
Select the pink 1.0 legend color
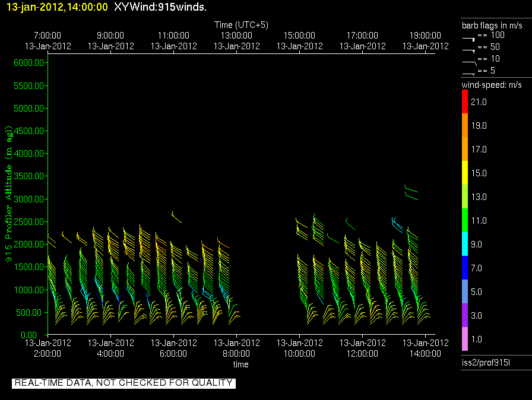click(465, 339)
